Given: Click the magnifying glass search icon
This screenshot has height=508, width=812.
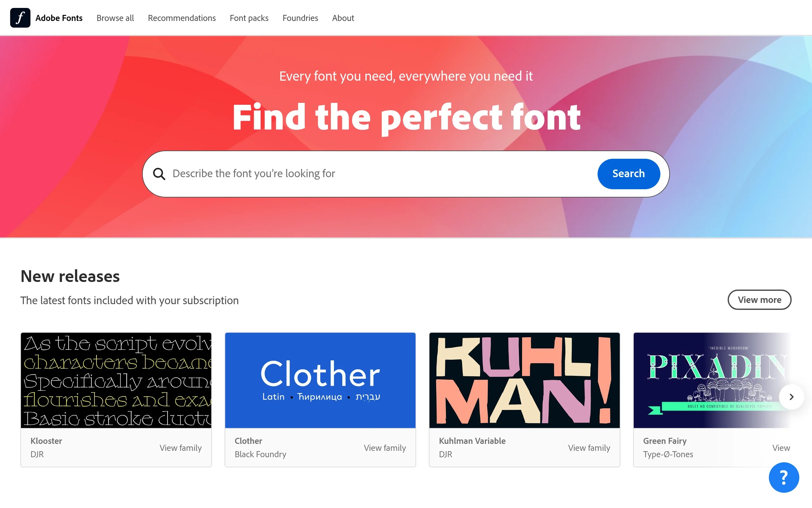Looking at the screenshot, I should click(159, 174).
